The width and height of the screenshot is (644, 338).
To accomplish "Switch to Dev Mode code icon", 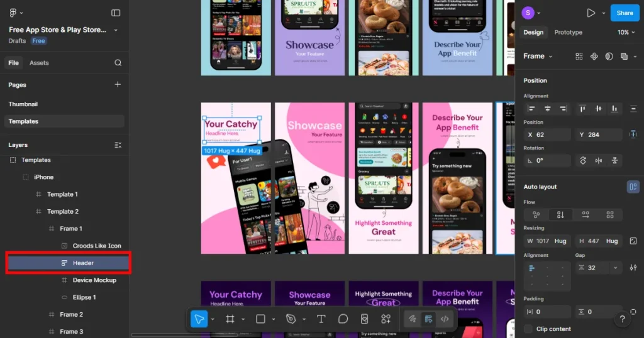I will tap(445, 319).
